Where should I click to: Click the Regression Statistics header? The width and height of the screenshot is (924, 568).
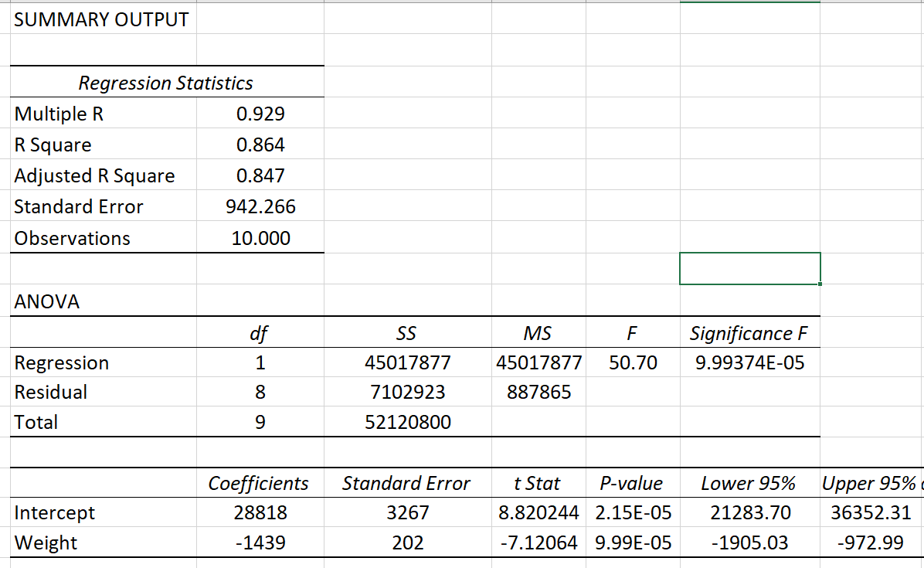pos(166,82)
